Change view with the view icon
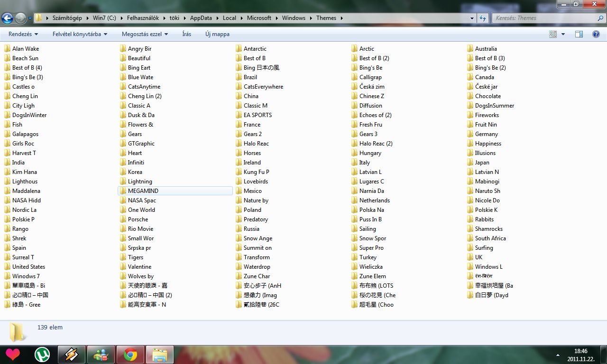Image resolution: width=607 pixels, height=364 pixels. point(553,34)
